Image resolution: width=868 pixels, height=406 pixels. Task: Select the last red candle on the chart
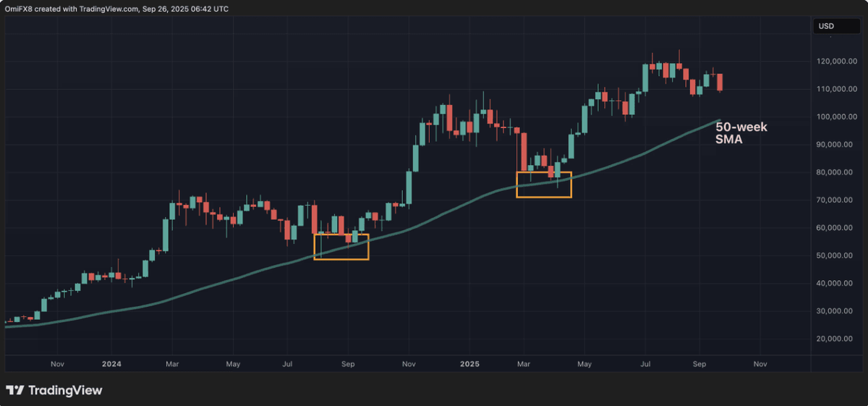point(720,82)
